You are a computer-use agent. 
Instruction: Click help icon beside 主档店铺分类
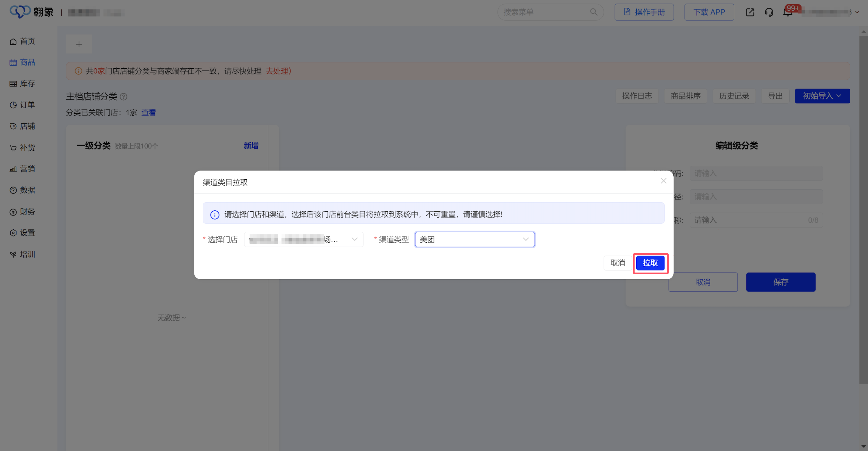pyautogui.click(x=124, y=97)
